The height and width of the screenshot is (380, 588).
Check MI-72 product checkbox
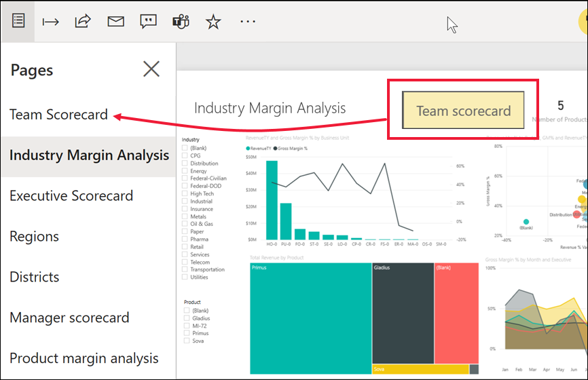(x=187, y=326)
